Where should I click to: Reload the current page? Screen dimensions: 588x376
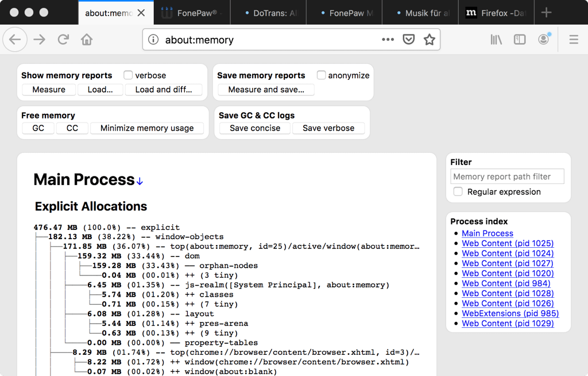(x=63, y=40)
